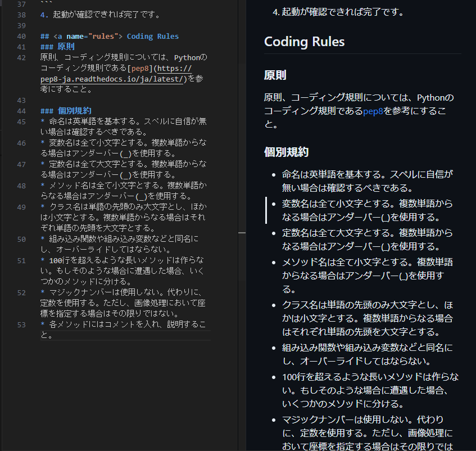
Task: Click preview bullet starting 'メソッド名は全て小文字'
Action: point(368,276)
